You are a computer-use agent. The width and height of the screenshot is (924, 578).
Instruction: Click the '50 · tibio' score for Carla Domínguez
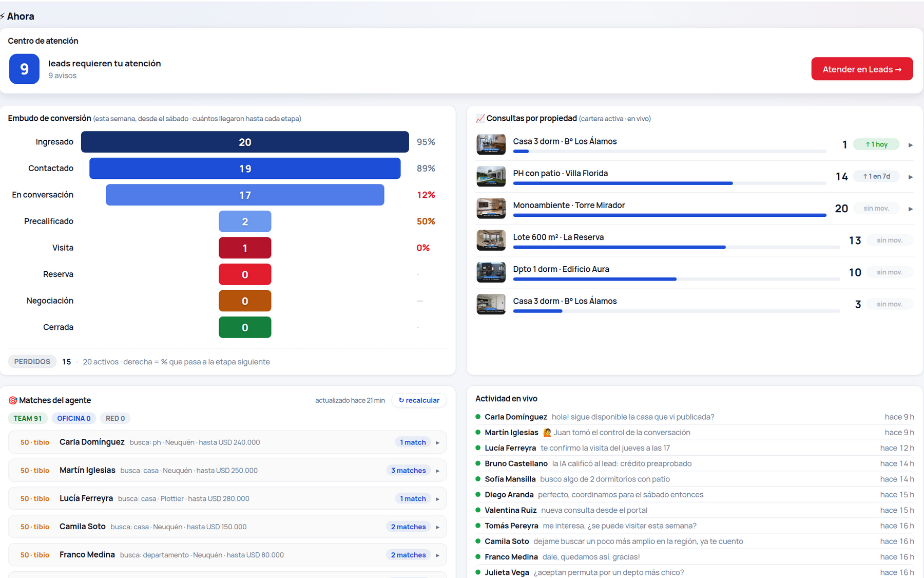(35, 442)
